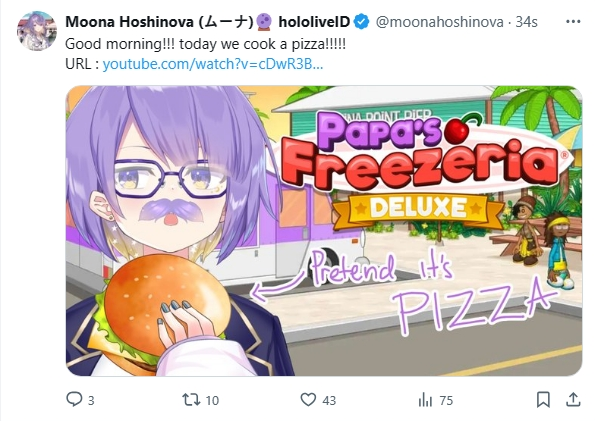Click the display name Moona Hoshinova (ムーナ)
Image resolution: width=595 pixels, height=421 pixels.
[x=159, y=22]
